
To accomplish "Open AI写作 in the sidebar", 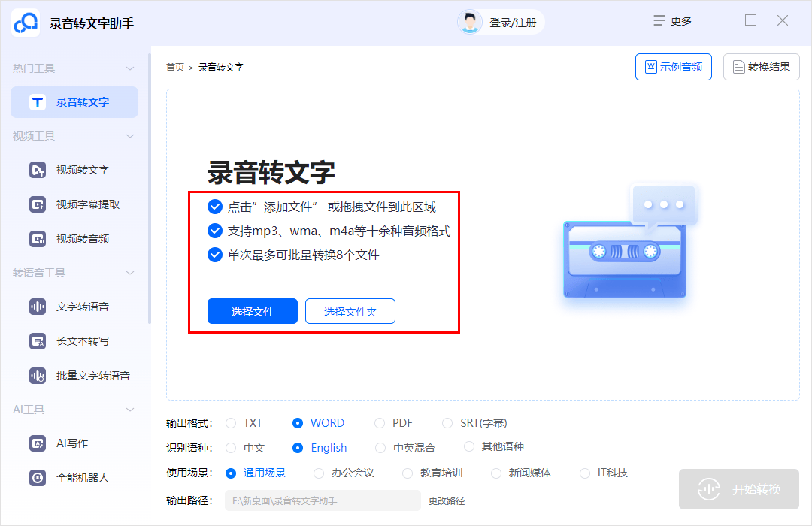I will pos(74,443).
